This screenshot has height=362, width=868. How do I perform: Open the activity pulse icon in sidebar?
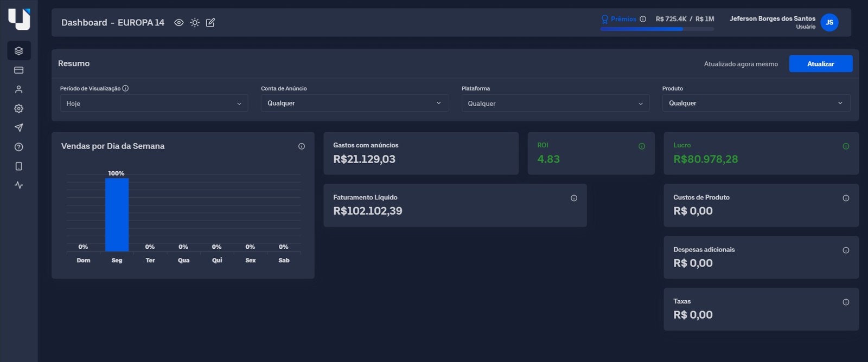pos(19,185)
